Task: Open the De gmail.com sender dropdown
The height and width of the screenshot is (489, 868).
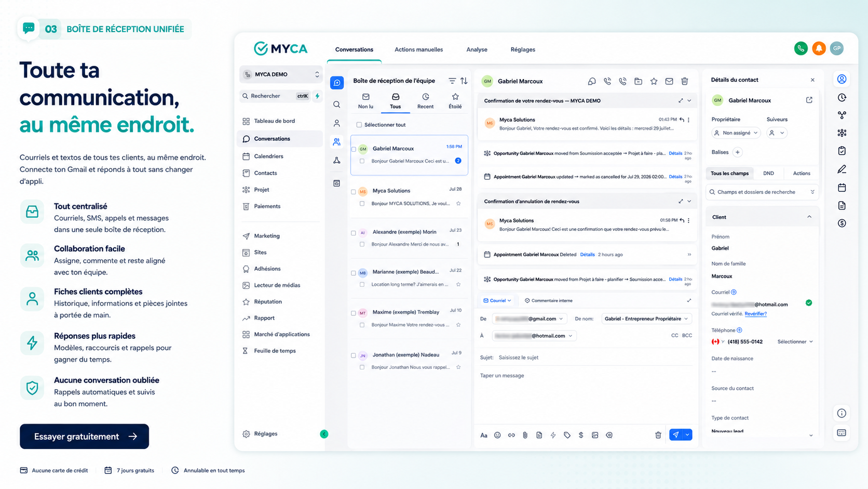Action: coord(529,319)
